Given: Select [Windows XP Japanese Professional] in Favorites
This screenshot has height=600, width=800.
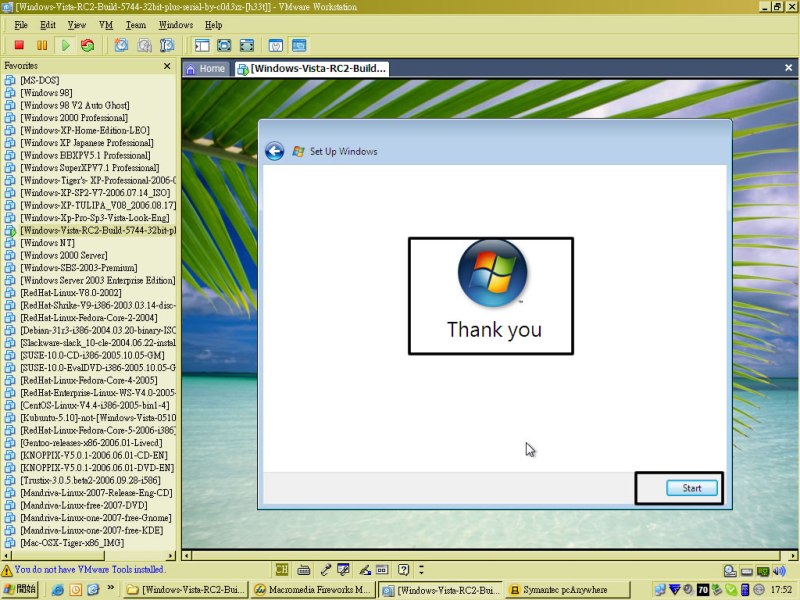Looking at the screenshot, I should click(x=87, y=142).
